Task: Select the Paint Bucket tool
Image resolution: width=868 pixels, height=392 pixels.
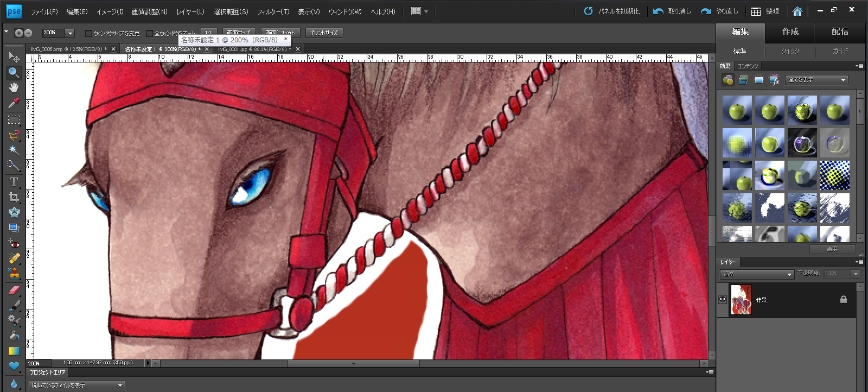Action: tap(14, 336)
